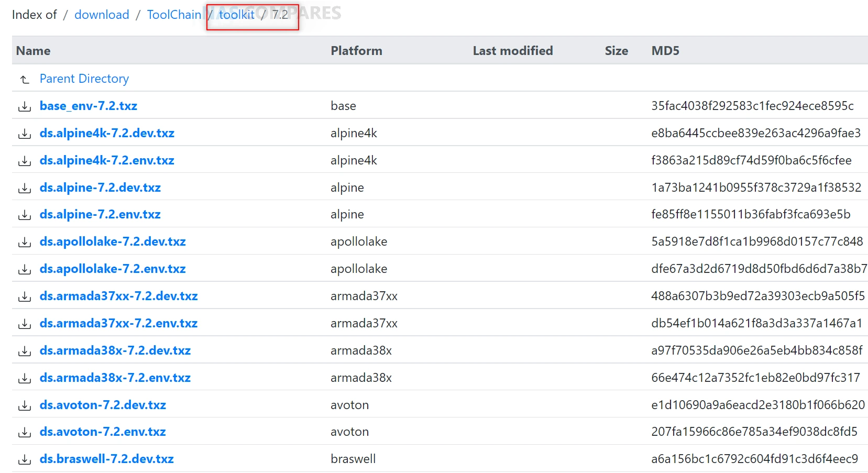Select MD5 hash 207fa15966c86e785a34ef9038dc8fd5

pos(754,432)
